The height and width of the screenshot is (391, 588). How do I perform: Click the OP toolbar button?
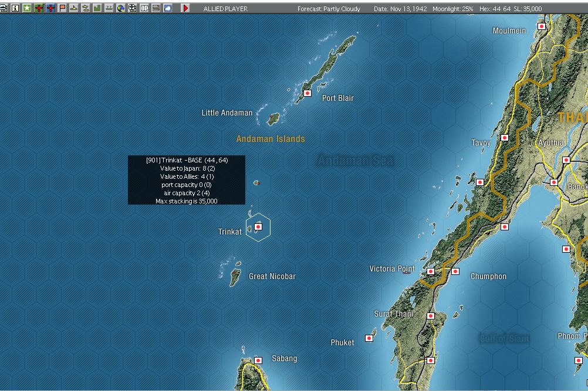click(144, 8)
